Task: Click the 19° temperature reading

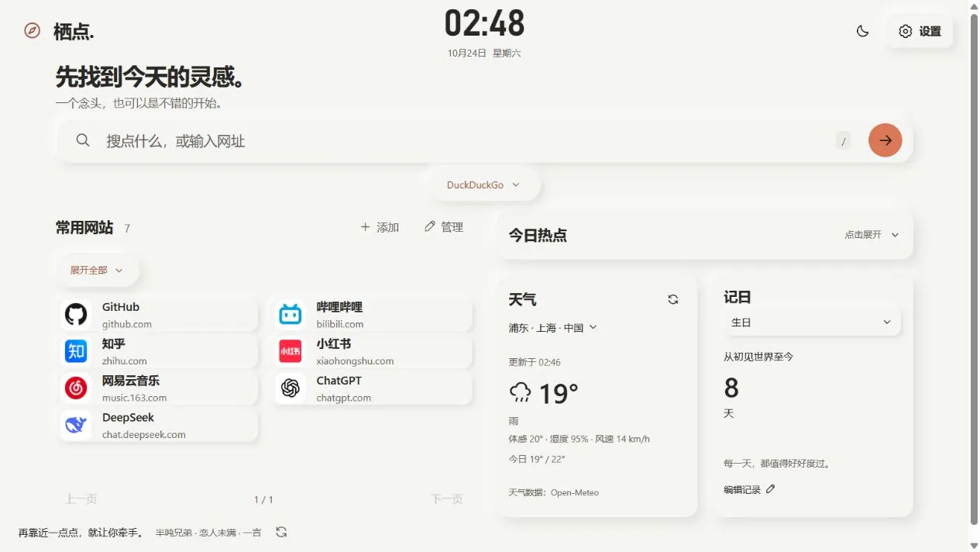Action: click(x=559, y=394)
